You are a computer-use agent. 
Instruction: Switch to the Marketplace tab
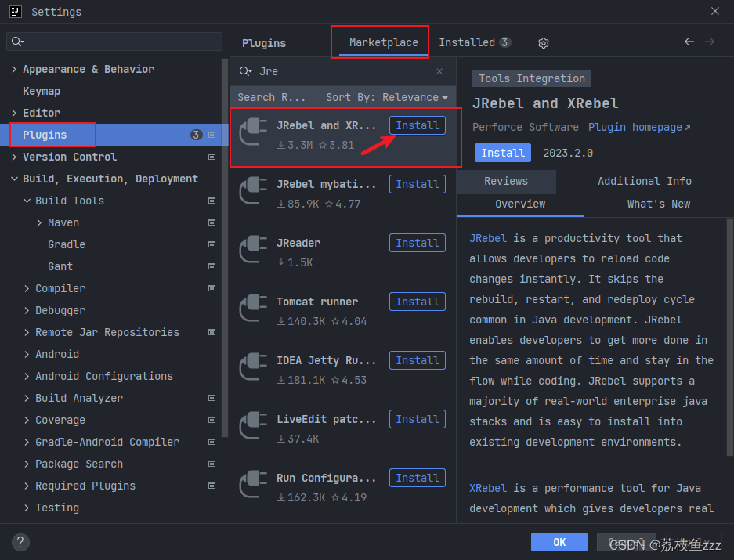[x=383, y=42]
